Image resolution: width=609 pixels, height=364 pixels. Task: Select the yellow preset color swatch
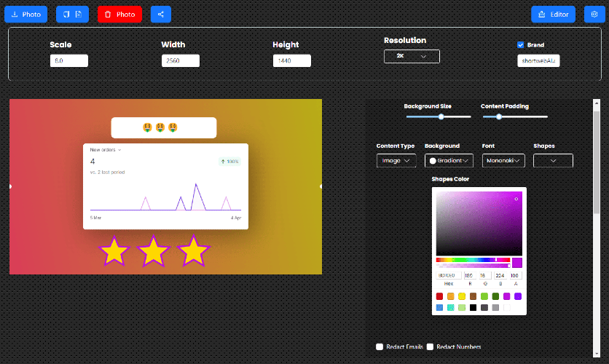click(462, 296)
